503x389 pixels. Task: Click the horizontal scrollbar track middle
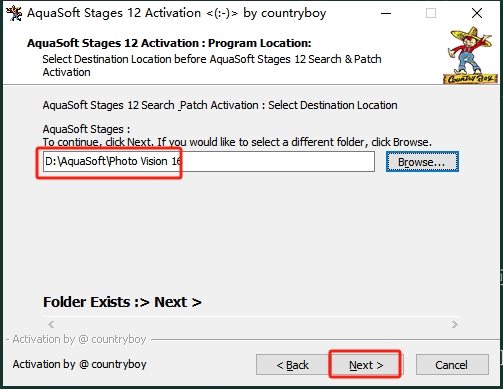coord(253,324)
